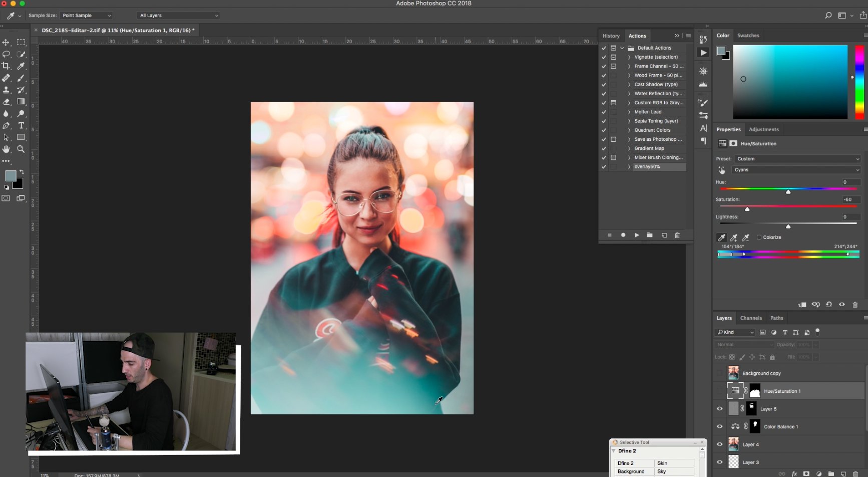Expand the Vignette (selection) action
Viewport: 868px width, 477px height.
(629, 57)
